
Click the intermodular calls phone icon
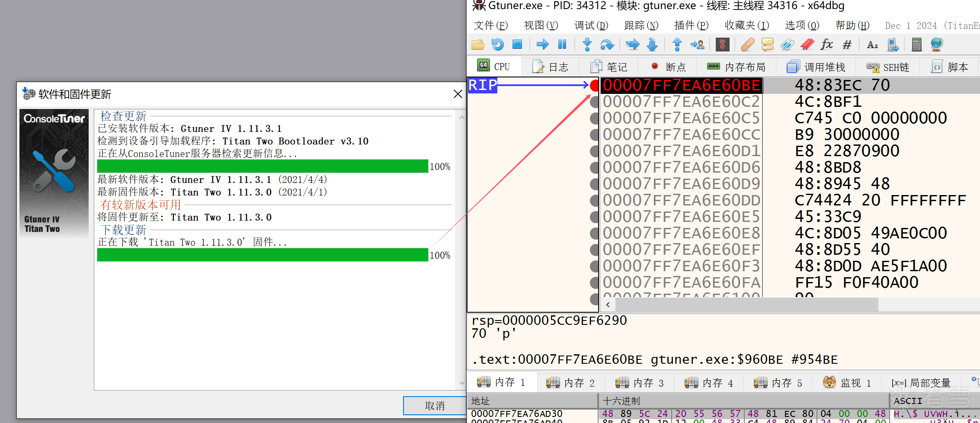(893, 44)
